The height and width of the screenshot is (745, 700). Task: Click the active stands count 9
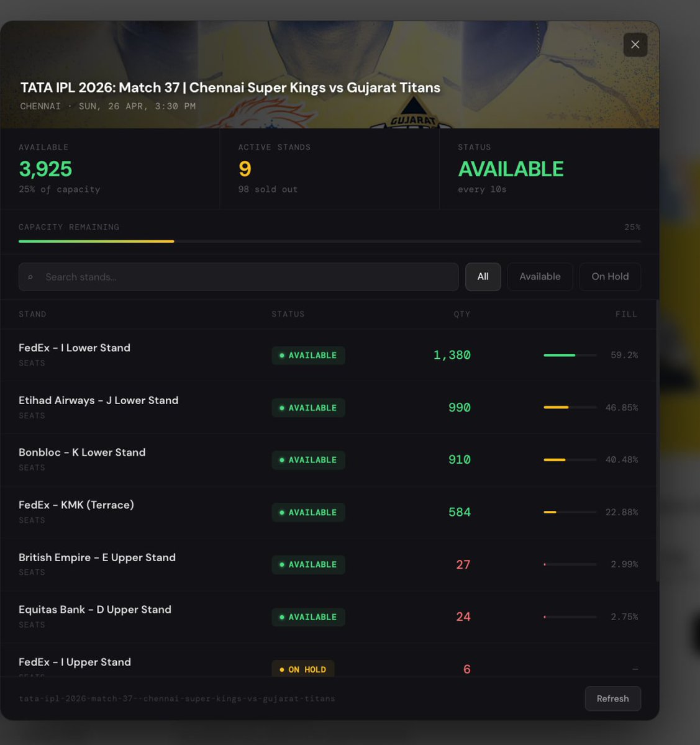245,169
